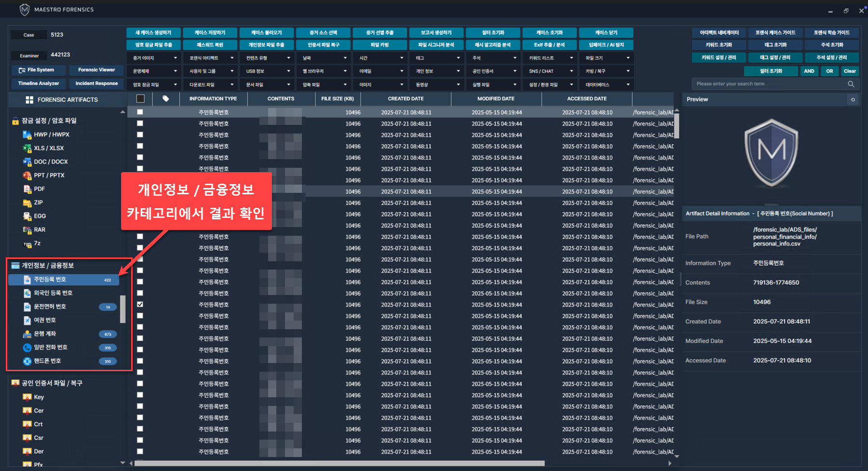This screenshot has height=471, width=868.
Task: Toggle the select-all checkbox in table header
Action: [140, 99]
